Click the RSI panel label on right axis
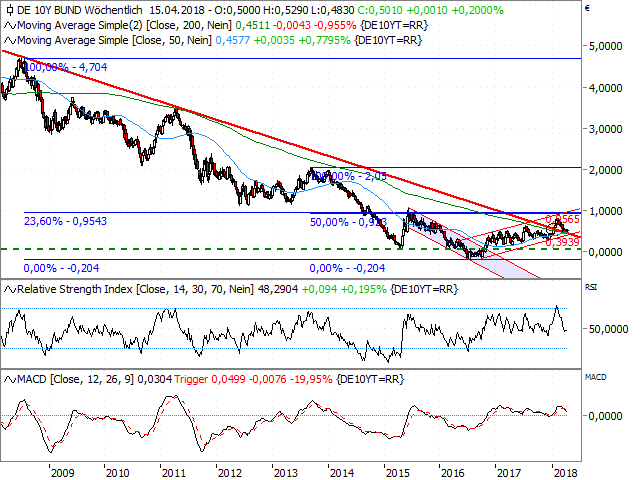 click(591, 288)
